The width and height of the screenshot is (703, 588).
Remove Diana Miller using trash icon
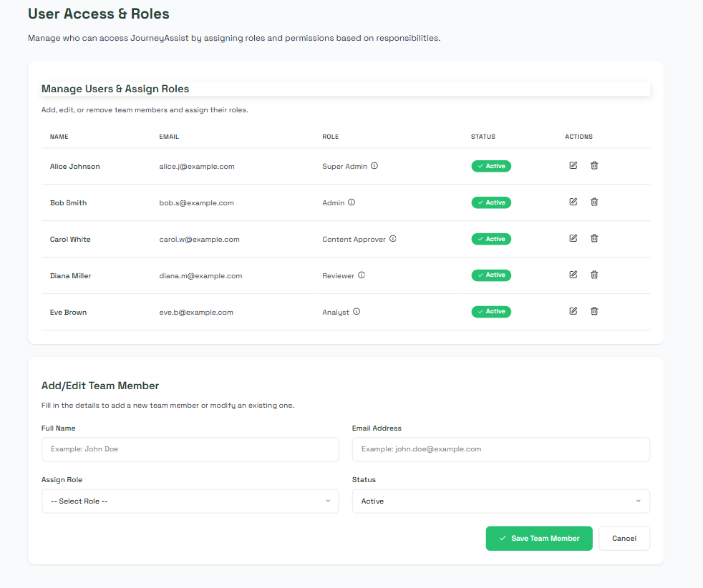[594, 275]
